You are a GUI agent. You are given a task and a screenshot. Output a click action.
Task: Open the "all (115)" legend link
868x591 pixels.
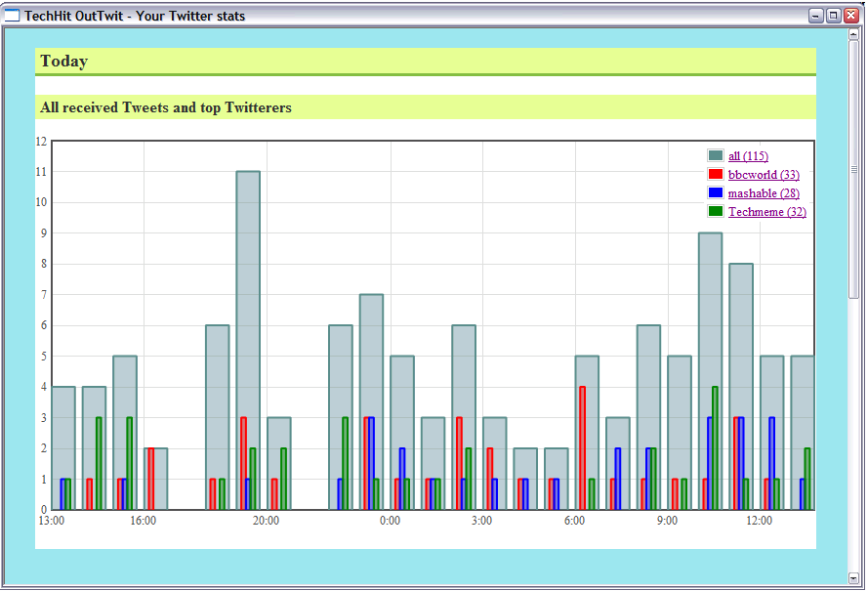(748, 156)
